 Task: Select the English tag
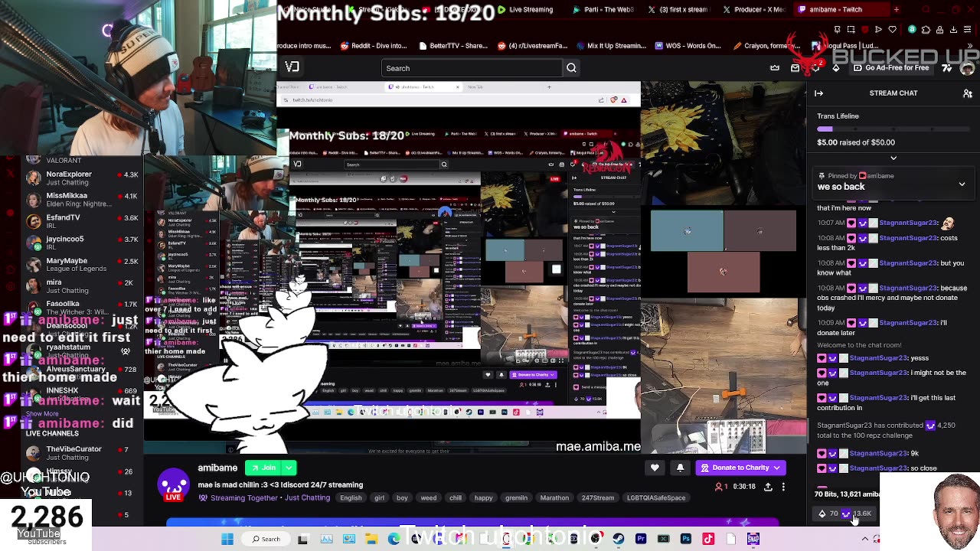click(351, 498)
